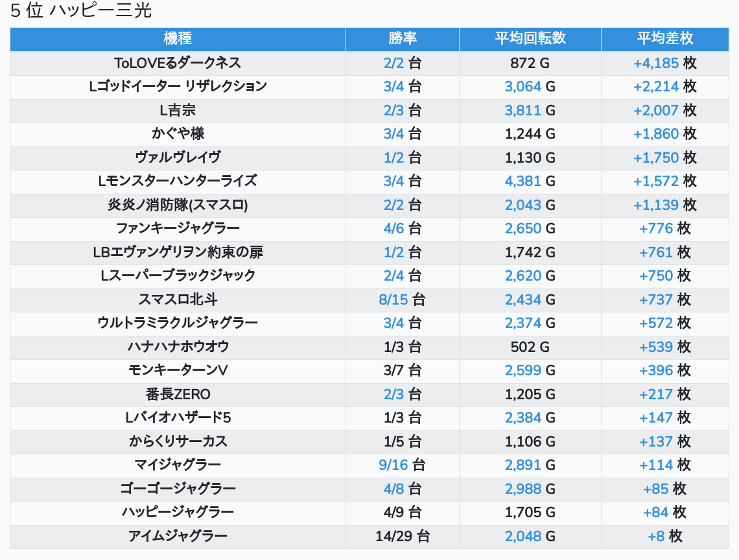
Task: Select the Lスーパーブラックジャック machine name
Action: 178,275
